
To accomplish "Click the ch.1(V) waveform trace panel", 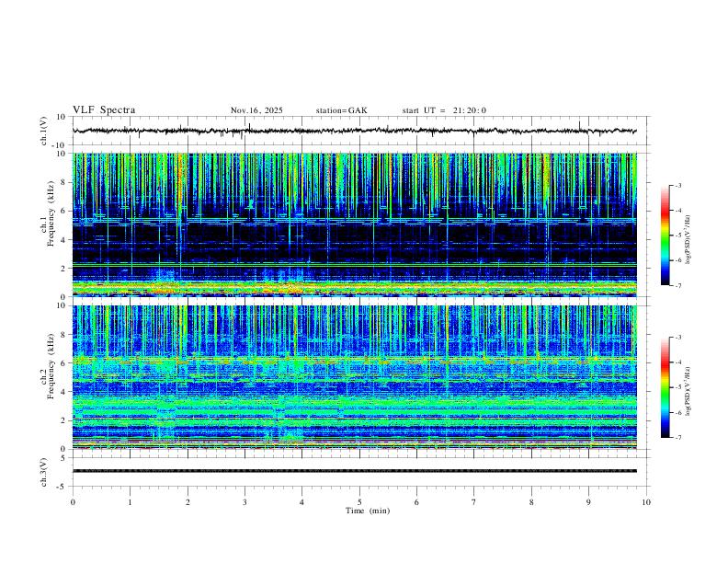I will tap(360, 131).
